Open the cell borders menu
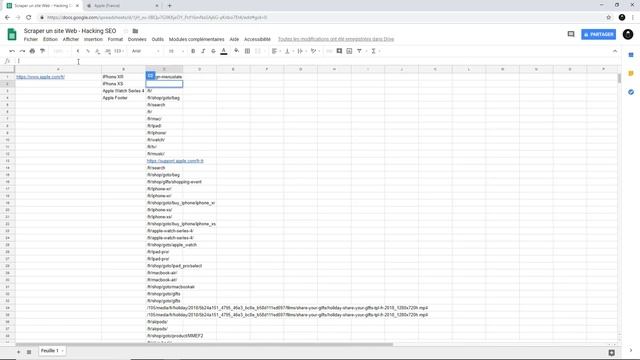Screen dimensions: 640x360 247,51
